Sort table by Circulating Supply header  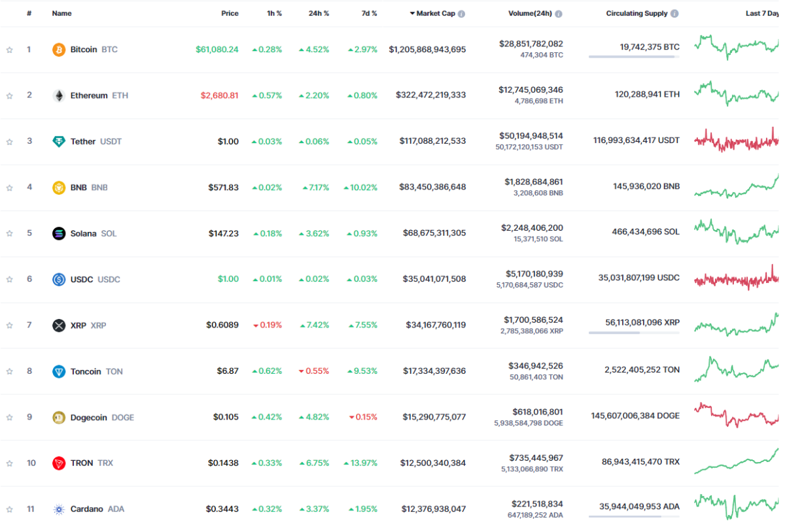point(637,14)
